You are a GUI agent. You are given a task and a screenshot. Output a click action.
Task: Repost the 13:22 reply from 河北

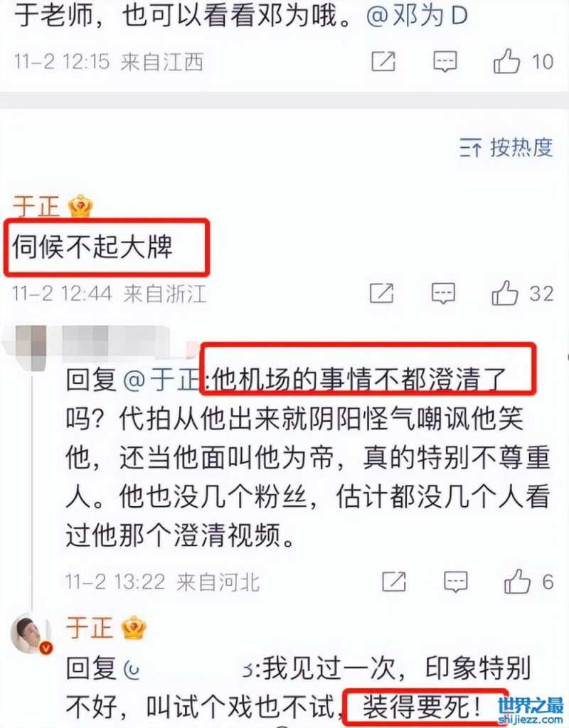[x=394, y=582]
